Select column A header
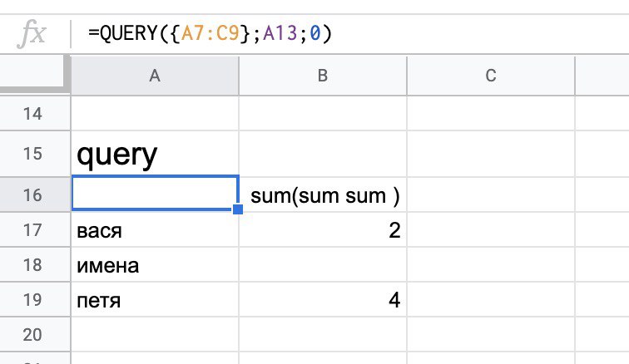Screen dimensions: 629x364 coord(155,76)
